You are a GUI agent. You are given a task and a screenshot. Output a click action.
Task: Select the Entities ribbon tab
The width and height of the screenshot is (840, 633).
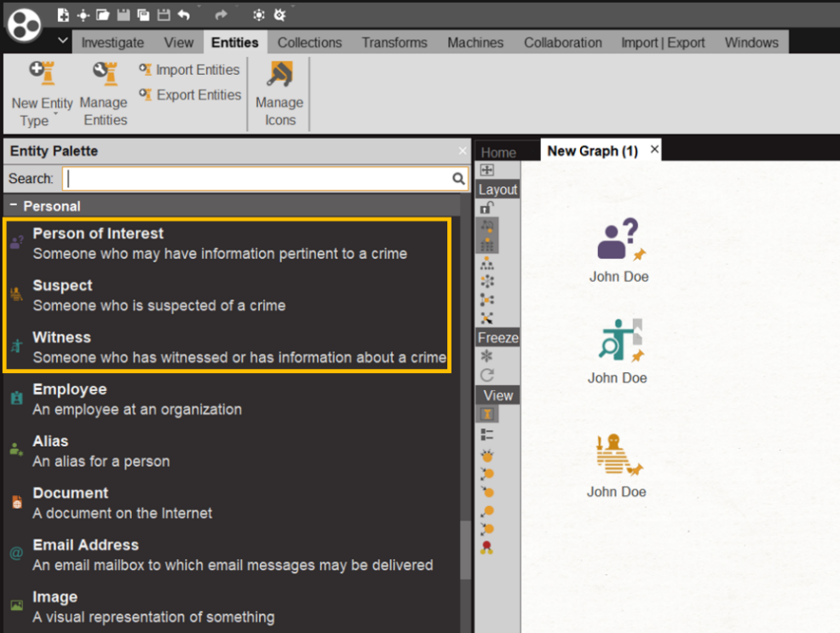(x=234, y=43)
